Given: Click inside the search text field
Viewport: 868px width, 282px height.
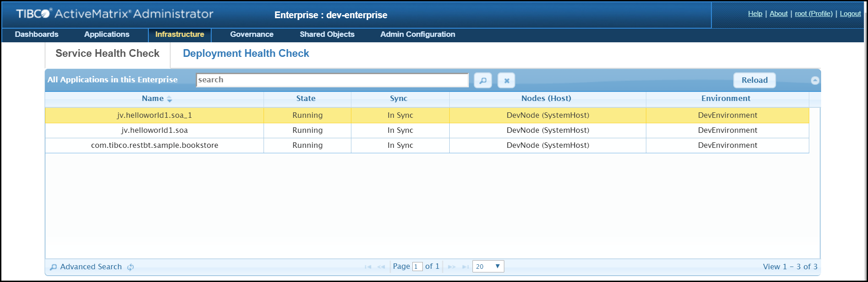Looking at the screenshot, I should pos(332,80).
